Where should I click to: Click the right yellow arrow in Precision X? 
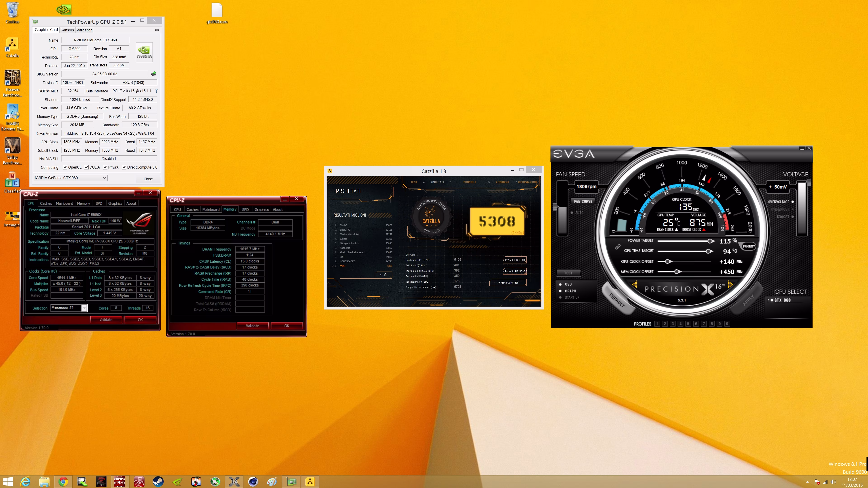click(731, 285)
